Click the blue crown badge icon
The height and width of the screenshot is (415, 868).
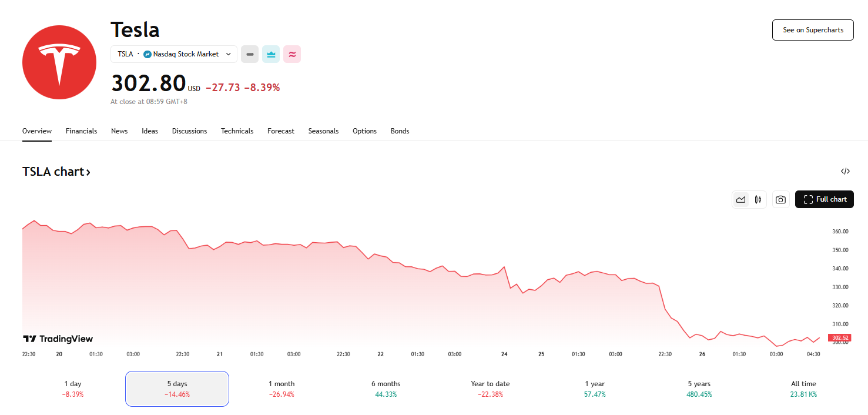tap(271, 54)
